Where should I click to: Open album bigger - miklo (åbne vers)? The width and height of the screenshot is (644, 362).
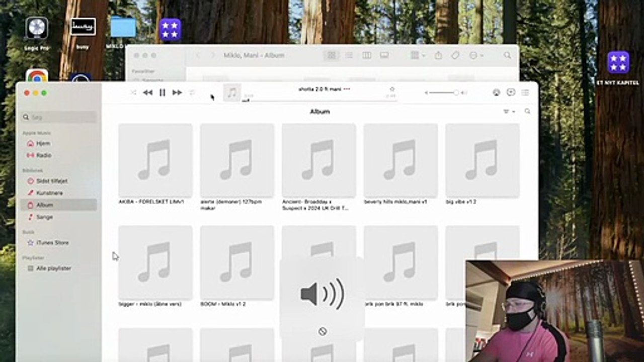coord(155,262)
